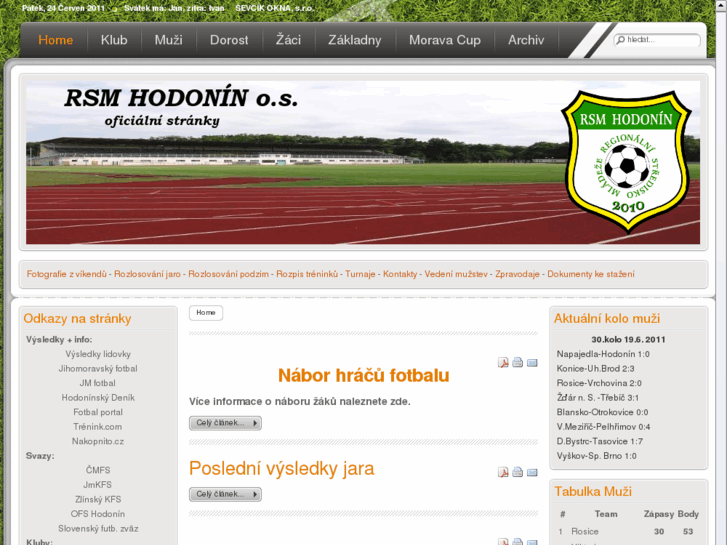Email the Poslední výsledky jara article

coord(532,472)
